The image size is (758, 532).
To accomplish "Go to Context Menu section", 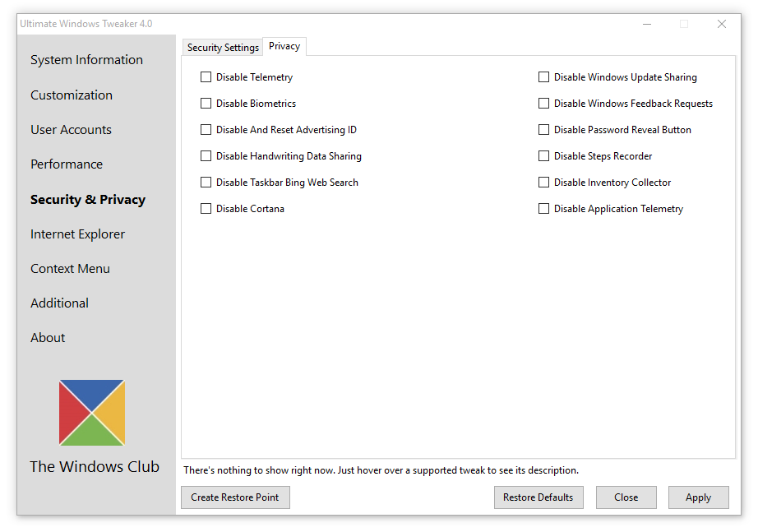I will click(70, 269).
